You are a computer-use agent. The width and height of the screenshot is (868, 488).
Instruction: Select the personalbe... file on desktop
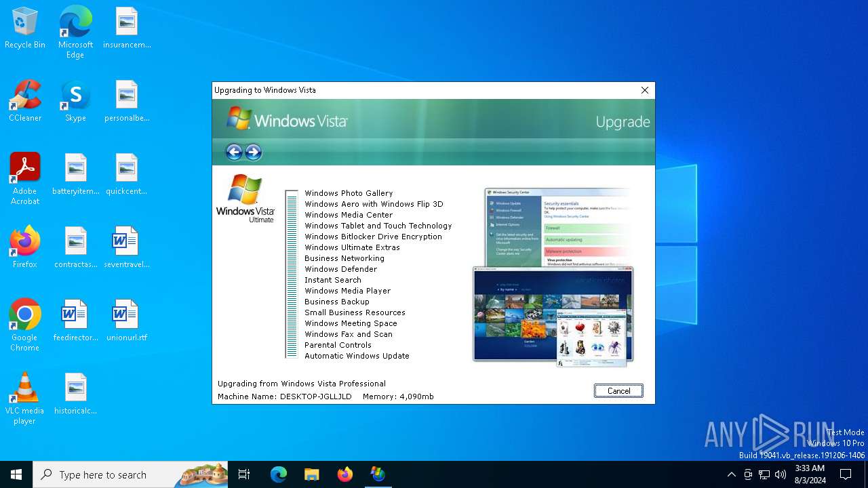[127, 102]
